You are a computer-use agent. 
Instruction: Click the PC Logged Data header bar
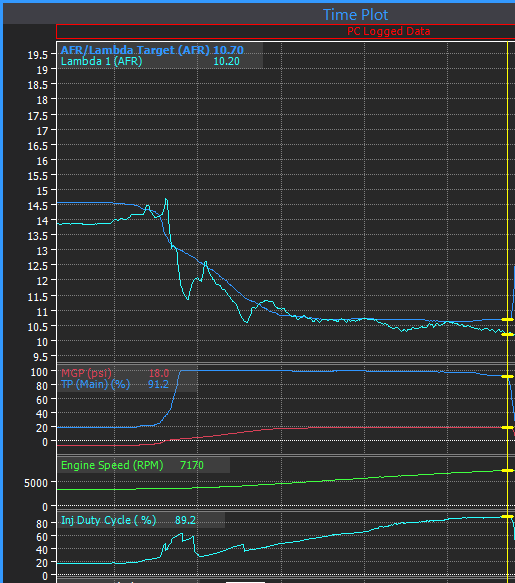point(285,32)
